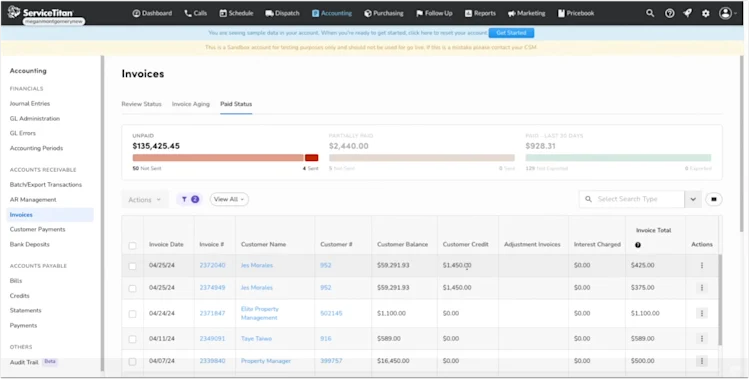The width and height of the screenshot is (749, 379).
Task: Open GL Administration in the sidebar
Action: (34, 119)
